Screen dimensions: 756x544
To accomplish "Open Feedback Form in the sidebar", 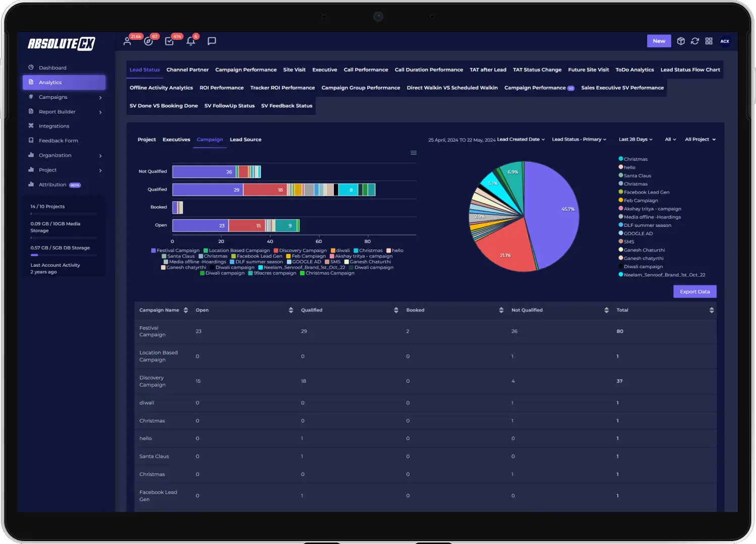I will pyautogui.click(x=58, y=141).
